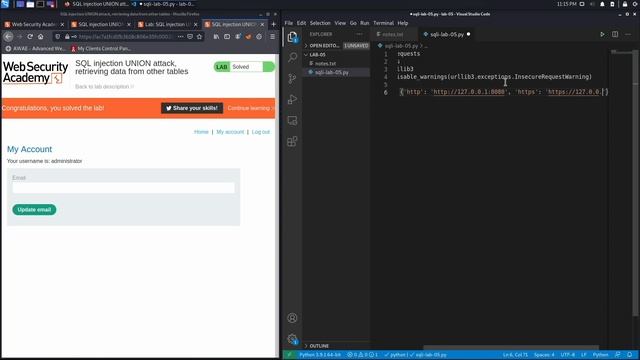Screen dimensions: 640x360
Task: Open editor More Actions ellipsis
Action: 628,34
